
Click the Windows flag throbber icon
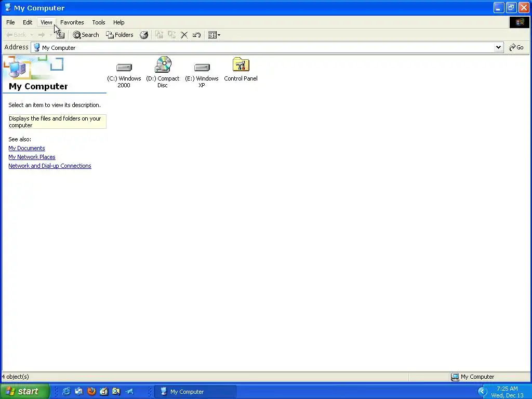(519, 22)
